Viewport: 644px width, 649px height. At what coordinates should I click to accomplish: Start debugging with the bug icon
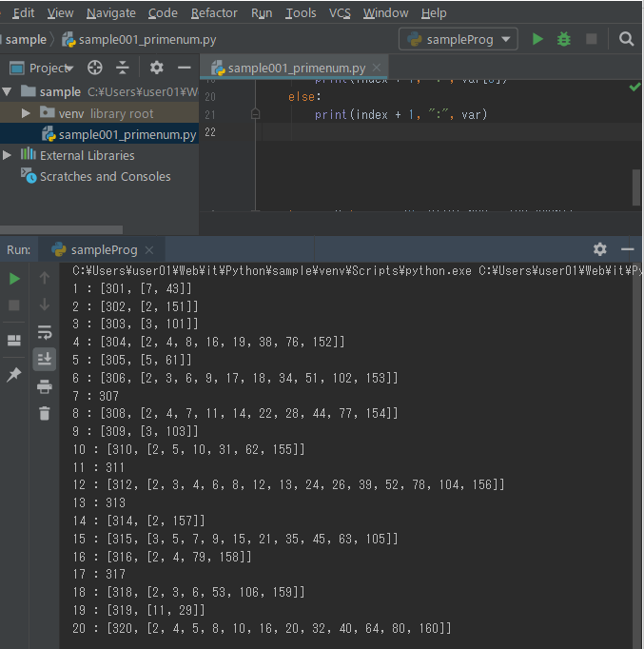pyautogui.click(x=564, y=39)
